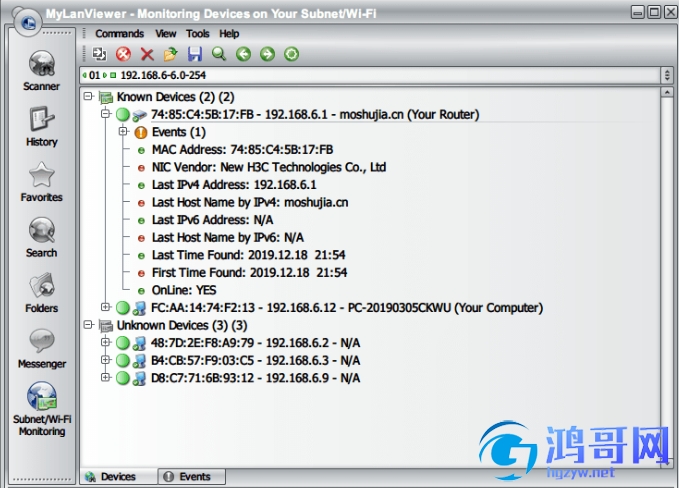Click the green back arrow icon
Image resolution: width=679 pixels, height=488 pixels.
pos(243,54)
